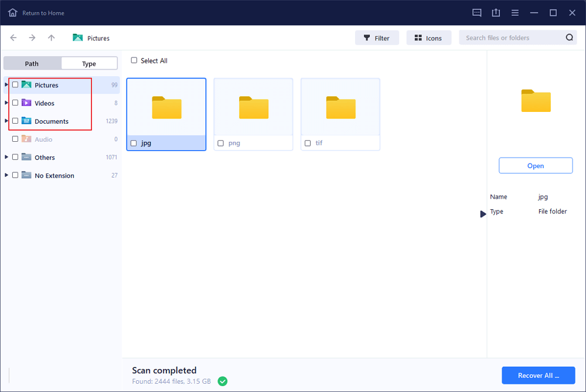Check the Pictures category checkbox
This screenshot has width=586, height=392.
(15, 85)
